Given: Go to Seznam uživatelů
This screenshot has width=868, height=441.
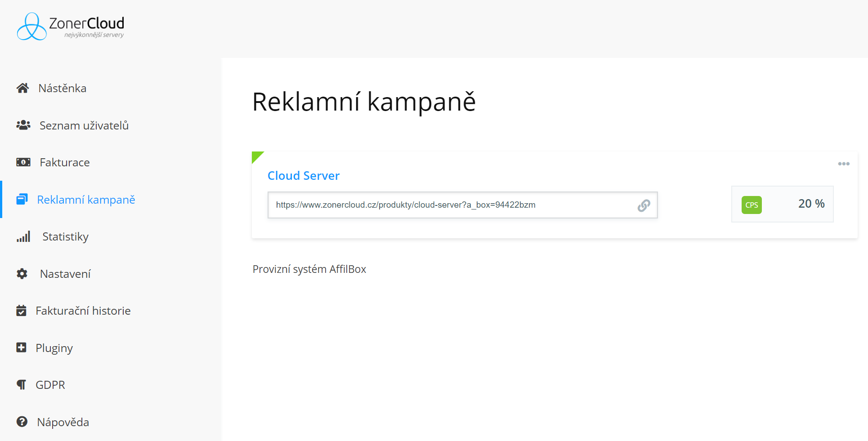Looking at the screenshot, I should pyautogui.click(x=84, y=125).
